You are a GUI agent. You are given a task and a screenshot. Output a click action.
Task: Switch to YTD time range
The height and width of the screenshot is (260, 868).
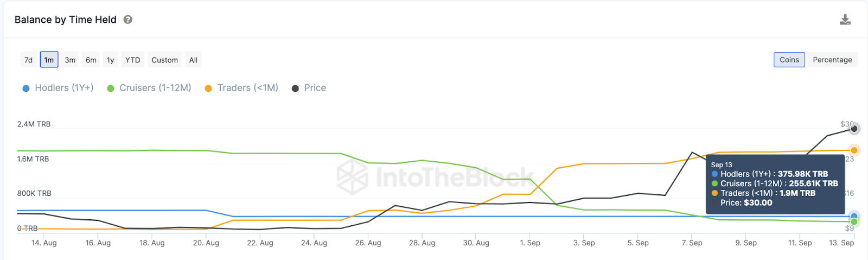(133, 60)
